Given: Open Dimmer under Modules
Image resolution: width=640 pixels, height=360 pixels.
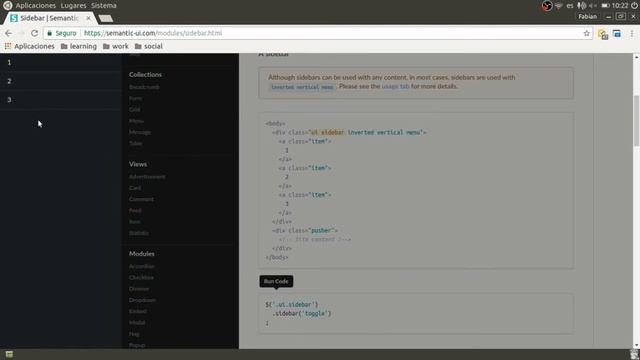Looking at the screenshot, I should [x=139, y=289].
